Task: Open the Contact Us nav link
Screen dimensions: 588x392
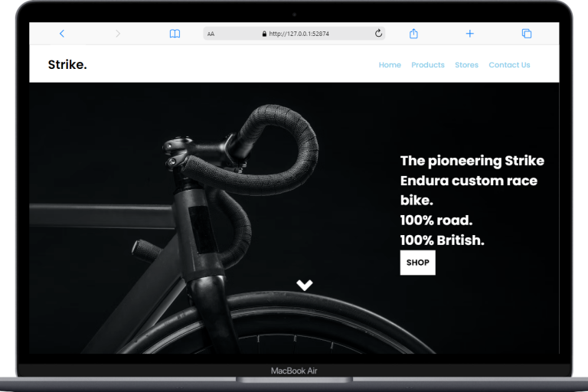Action: 509,65
